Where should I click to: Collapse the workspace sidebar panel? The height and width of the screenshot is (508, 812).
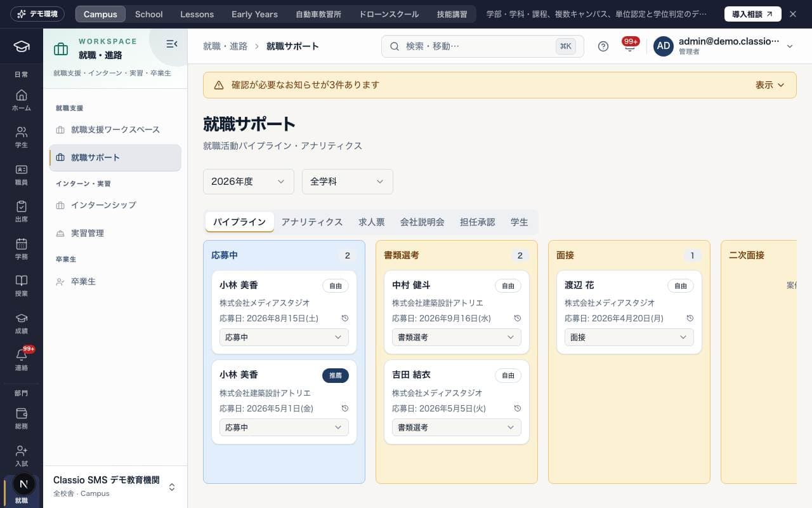(x=171, y=44)
